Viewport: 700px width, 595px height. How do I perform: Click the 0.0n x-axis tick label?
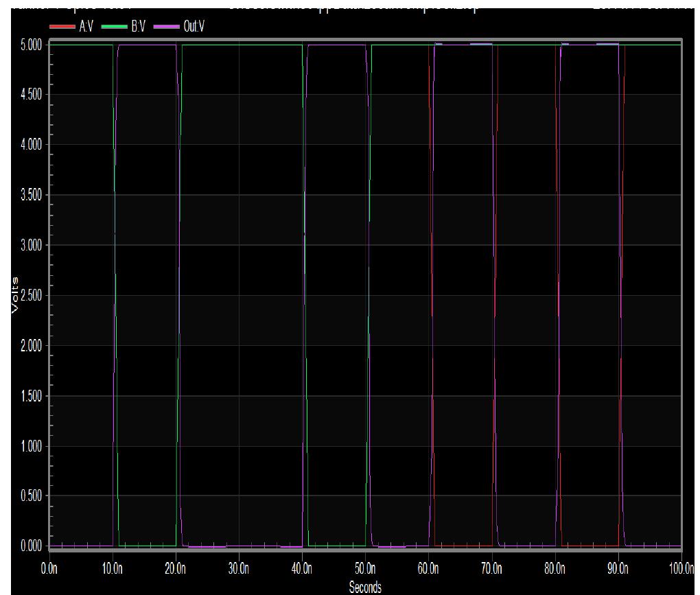pos(49,569)
